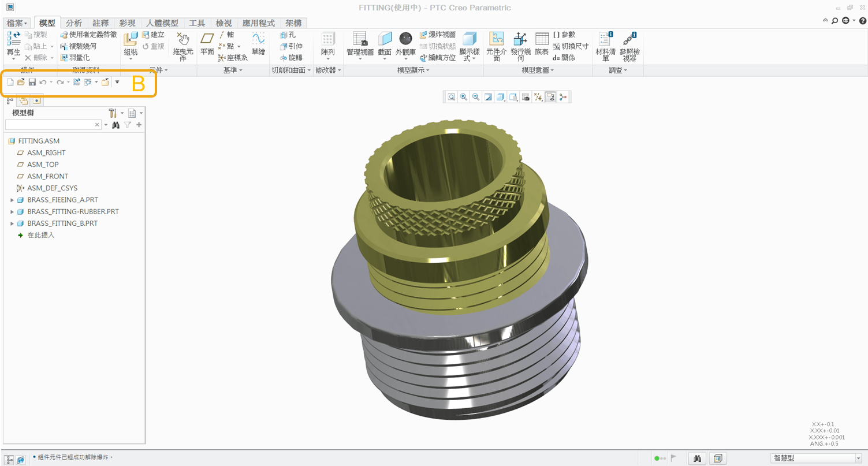The height and width of the screenshot is (466, 868).
Task: Open the 檔案 file menu
Action: coord(17,23)
